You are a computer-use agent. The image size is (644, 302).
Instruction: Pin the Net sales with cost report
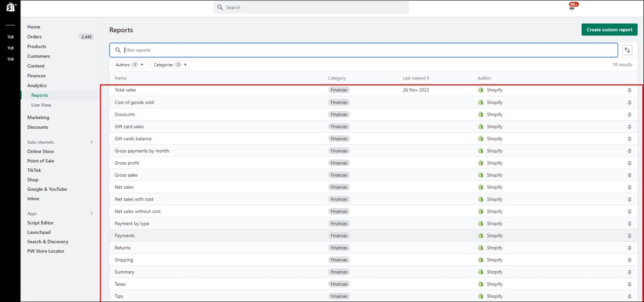coord(630,199)
